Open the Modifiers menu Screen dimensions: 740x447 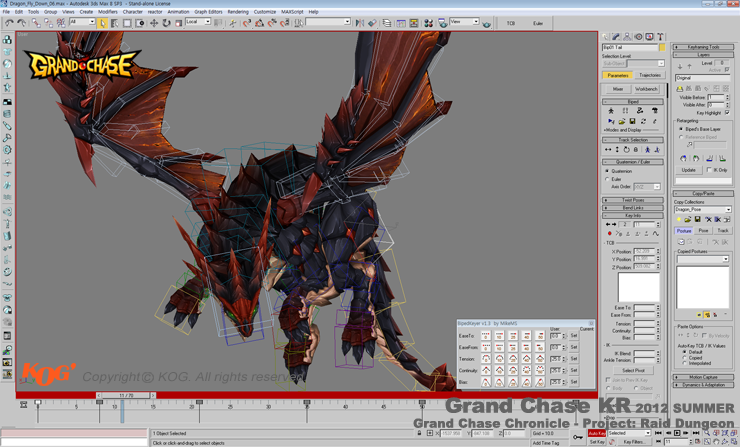pyautogui.click(x=108, y=12)
